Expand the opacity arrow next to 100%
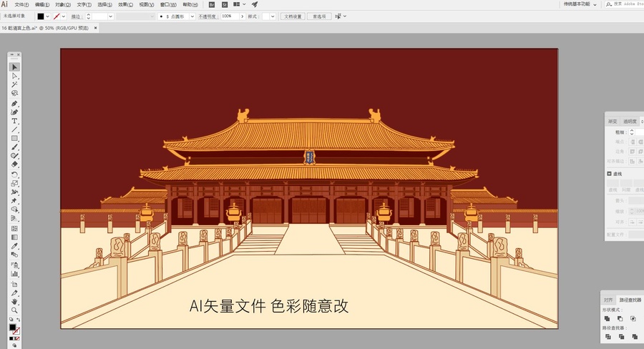The height and width of the screenshot is (349, 644). [x=243, y=16]
